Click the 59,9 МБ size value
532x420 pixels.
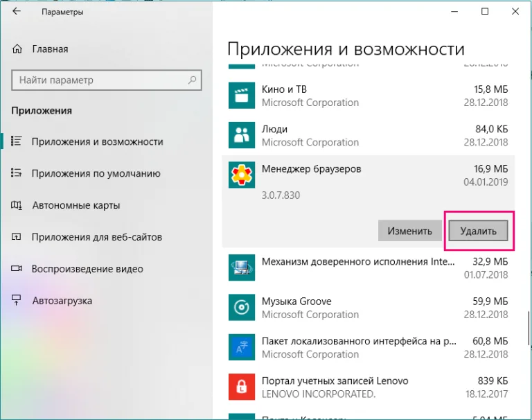tap(490, 301)
